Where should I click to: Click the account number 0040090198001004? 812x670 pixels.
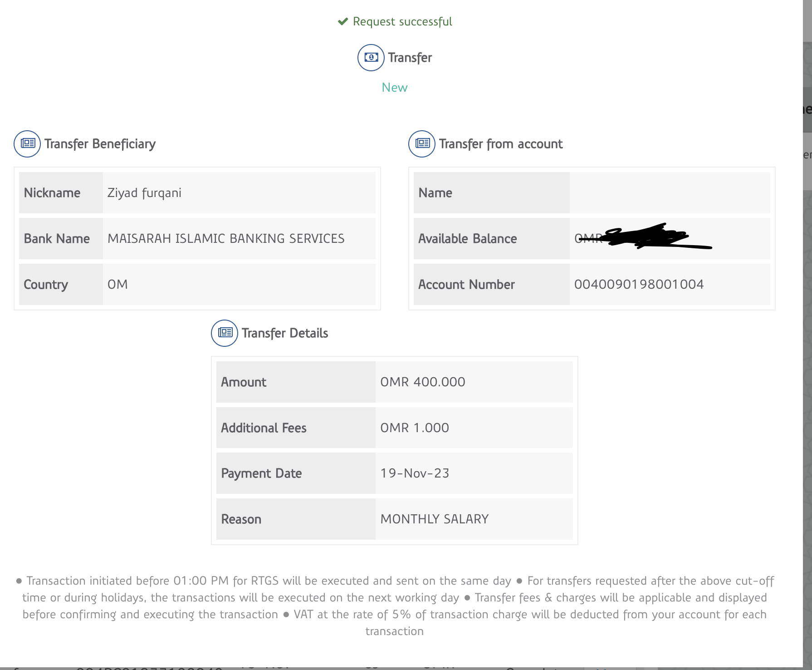tap(639, 285)
